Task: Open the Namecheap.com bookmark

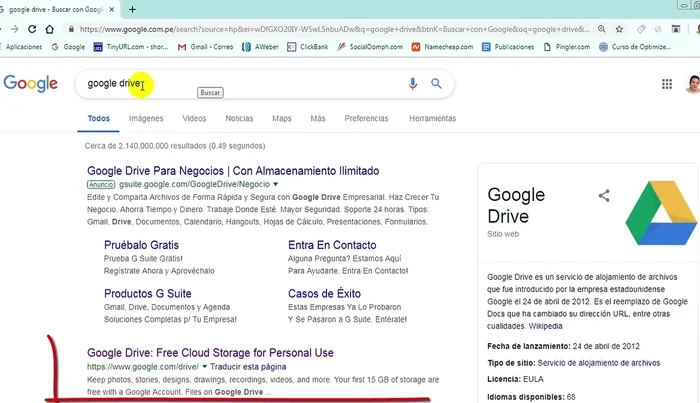Action: tap(442, 47)
